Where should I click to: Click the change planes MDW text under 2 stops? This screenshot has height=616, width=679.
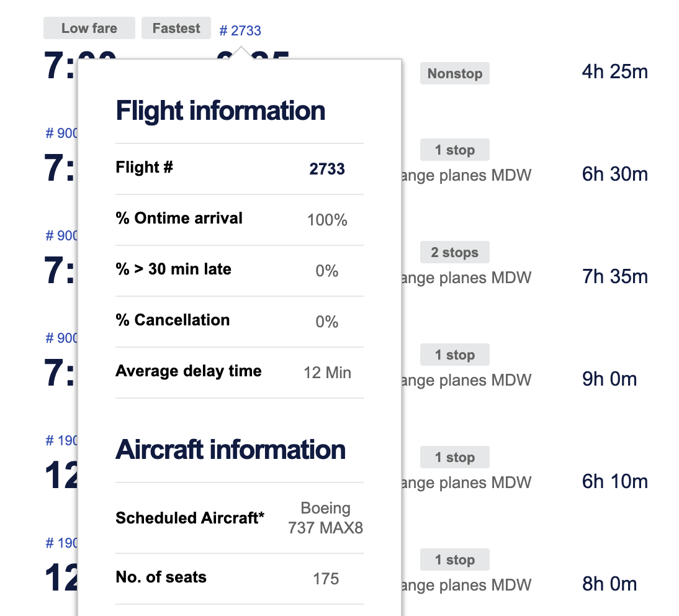467,278
